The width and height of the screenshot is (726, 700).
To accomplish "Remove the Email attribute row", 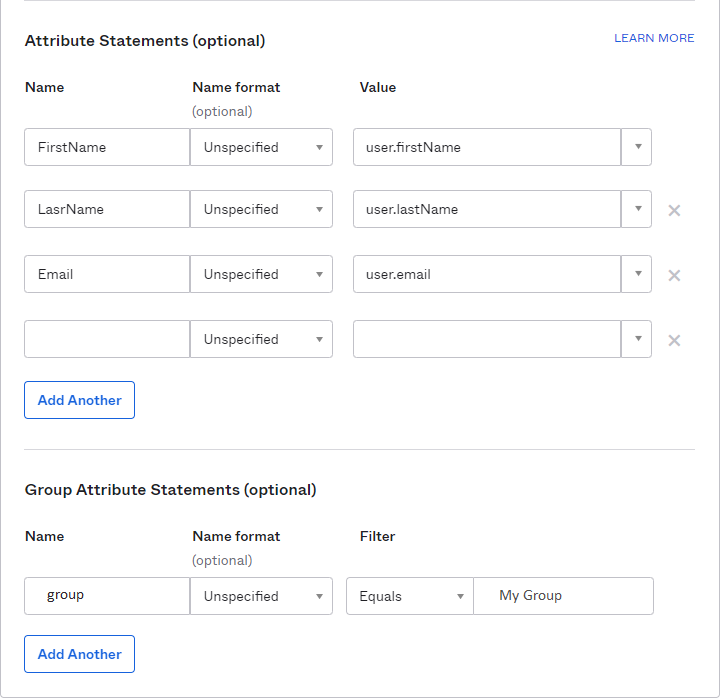I will click(x=674, y=275).
